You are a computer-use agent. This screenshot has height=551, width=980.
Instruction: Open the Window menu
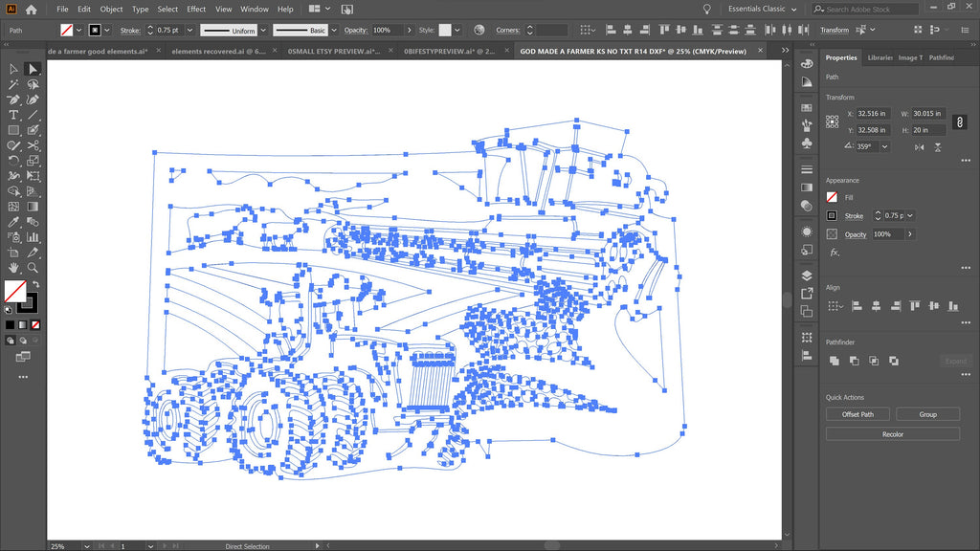(255, 10)
